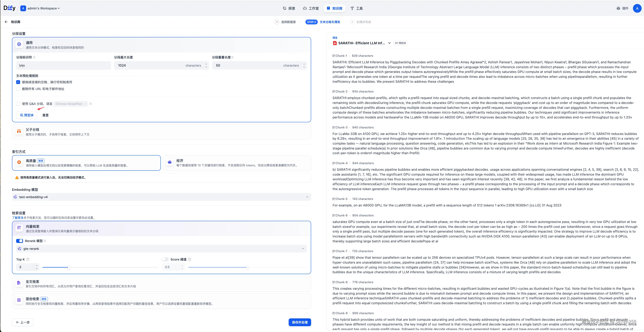The width and height of the screenshot is (644, 332).
Task: Click the 混合检索 grid icon
Action: 19,300
